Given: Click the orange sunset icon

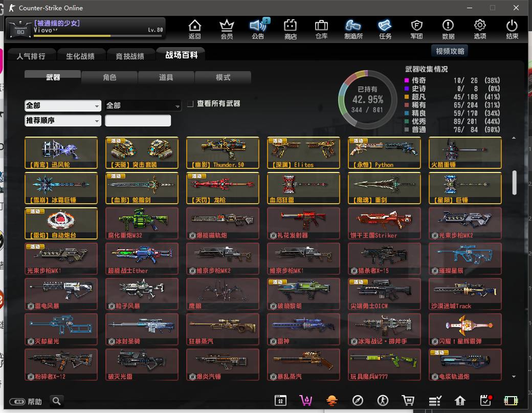Looking at the screenshot, I should 331,401.
